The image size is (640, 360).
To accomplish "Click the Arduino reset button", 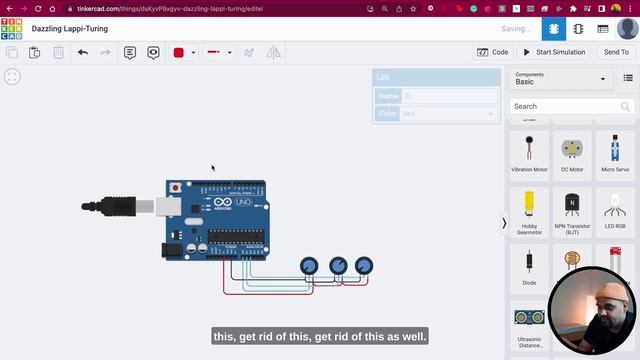I will tap(176, 188).
